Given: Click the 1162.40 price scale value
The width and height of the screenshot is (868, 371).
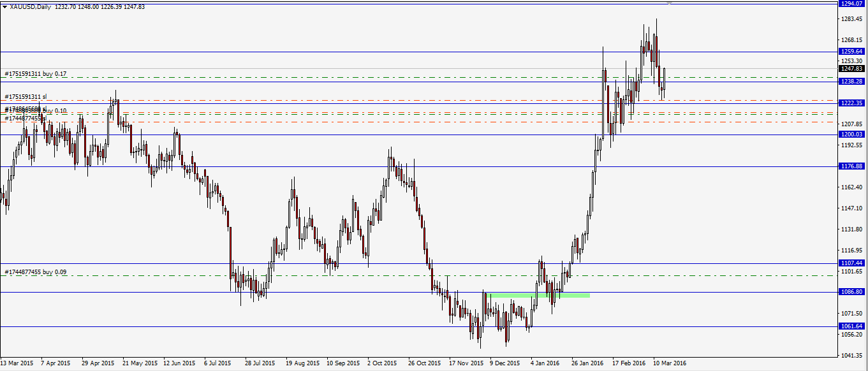Looking at the screenshot, I should (x=852, y=187).
